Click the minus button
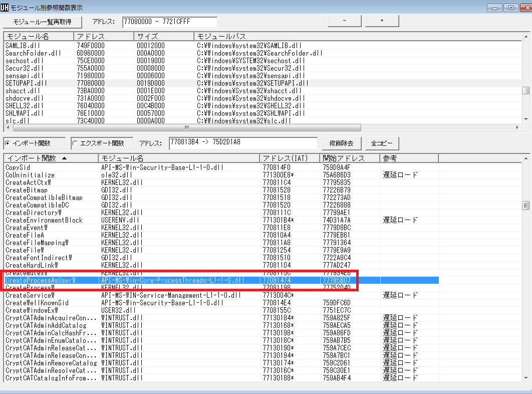This screenshot has height=394, width=532. pyautogui.click(x=344, y=21)
